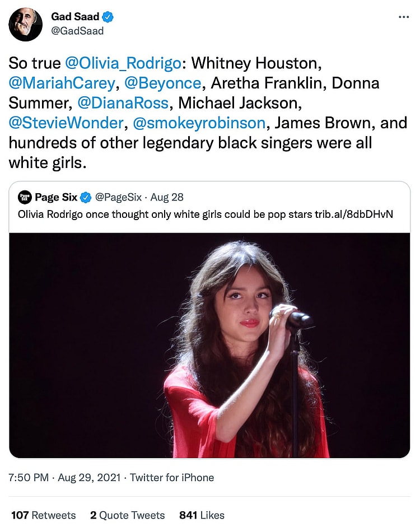The height and width of the screenshot is (532, 420).
Task: Click the blue verified badge beside Gad Saad
Action: click(109, 17)
